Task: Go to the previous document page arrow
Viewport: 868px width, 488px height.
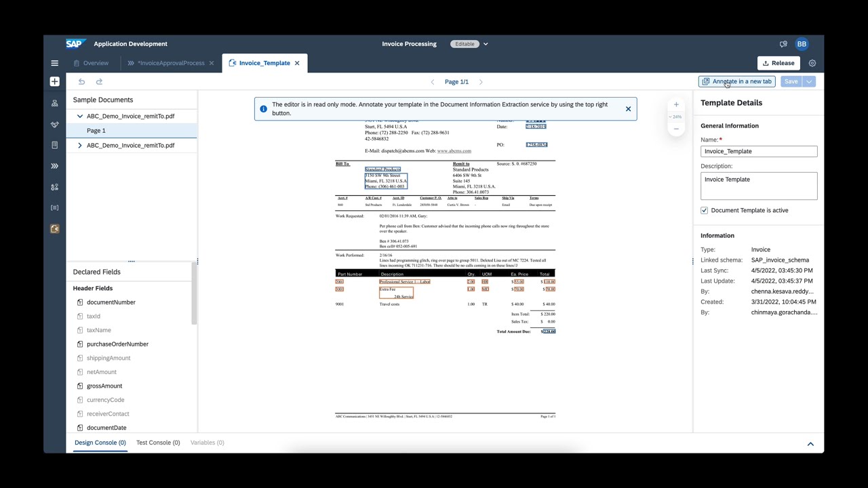Action: click(433, 82)
